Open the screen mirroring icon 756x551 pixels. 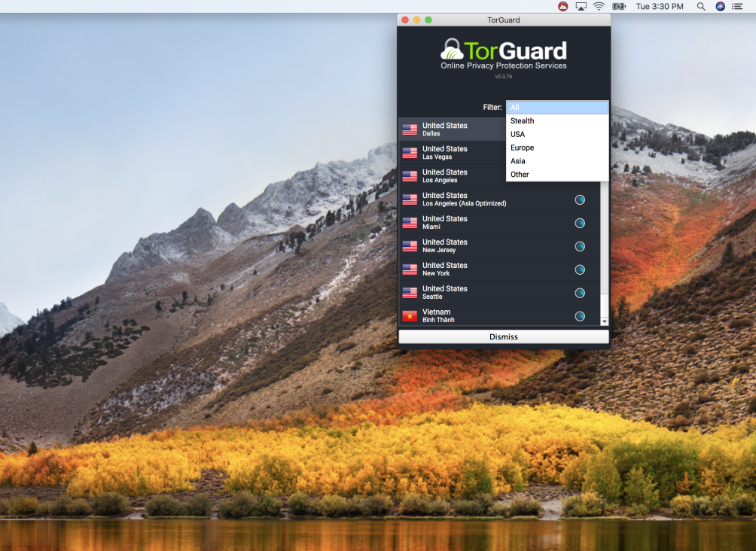click(581, 6)
